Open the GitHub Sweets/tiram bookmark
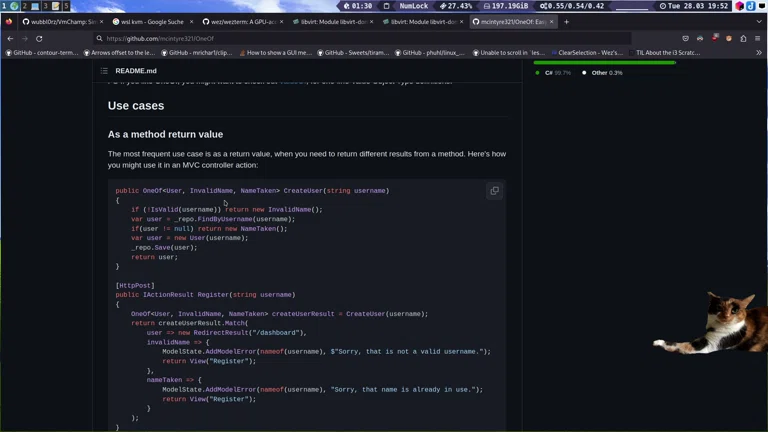This screenshot has width=768, height=432. pos(353,52)
